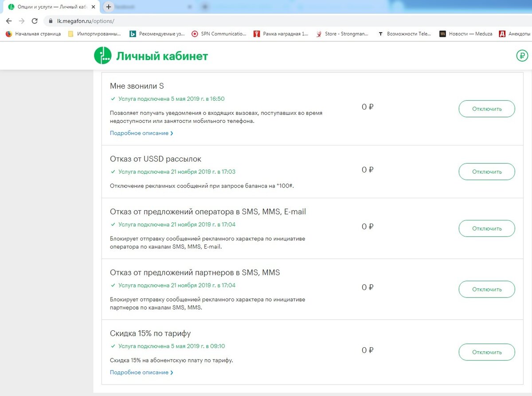
Task: Open Подробное описание for Мне звонили S
Action: pos(141,133)
